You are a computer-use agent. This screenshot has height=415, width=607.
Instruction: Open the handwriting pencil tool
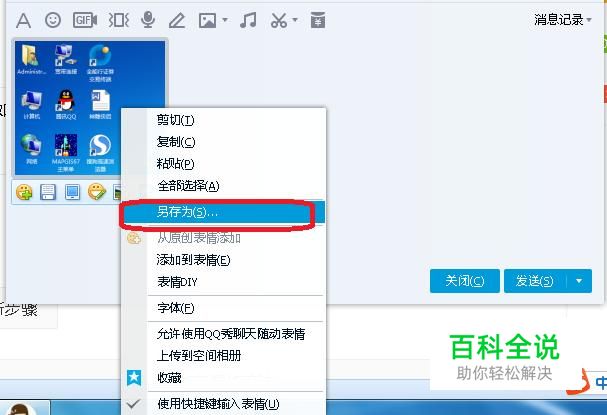[177, 20]
